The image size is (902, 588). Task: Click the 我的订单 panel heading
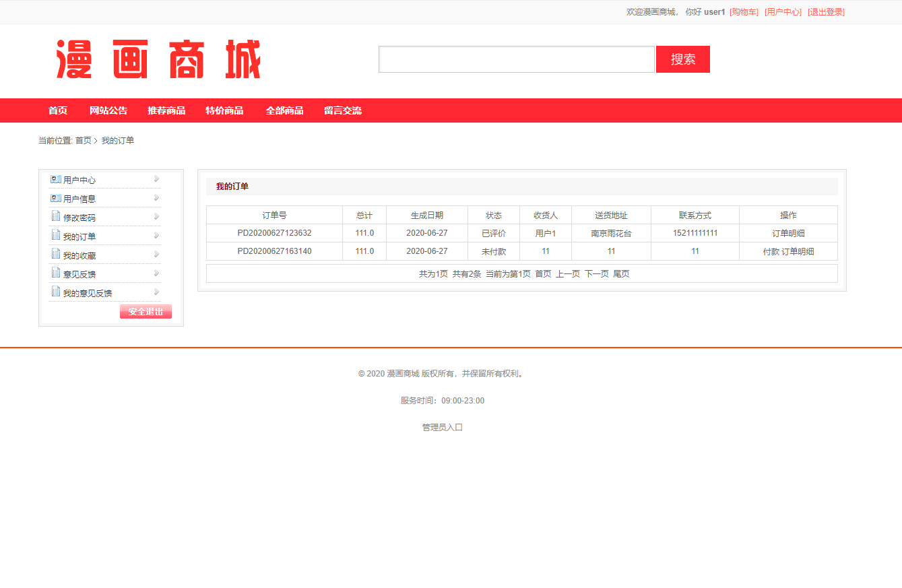[x=232, y=187]
